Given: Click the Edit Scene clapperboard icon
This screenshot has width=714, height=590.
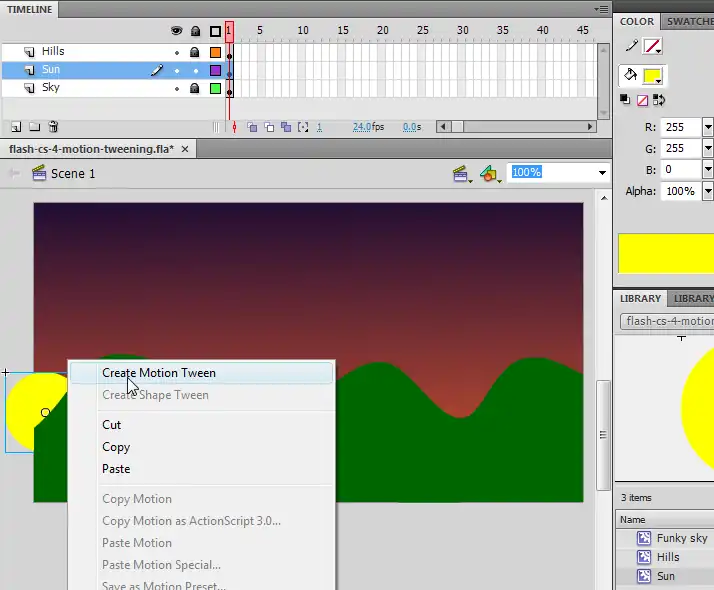Looking at the screenshot, I should 462,174.
